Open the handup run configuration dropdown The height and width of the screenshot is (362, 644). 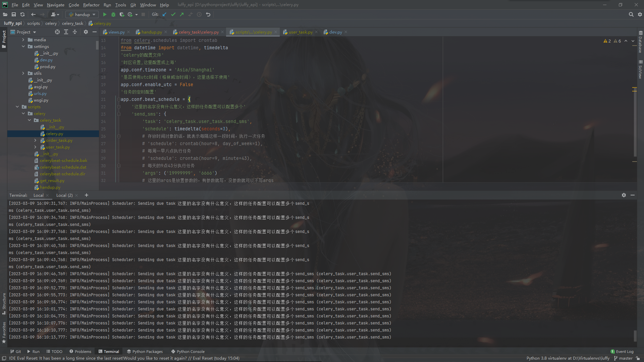82,14
